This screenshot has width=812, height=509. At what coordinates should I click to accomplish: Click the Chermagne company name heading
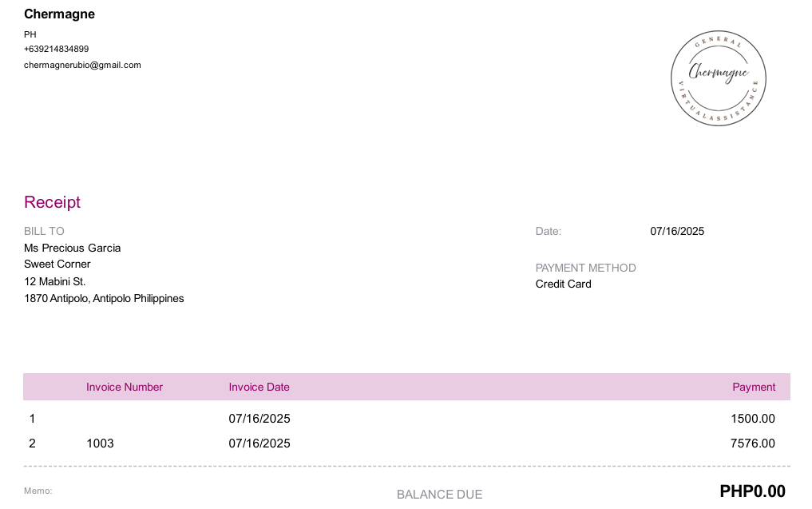59,14
